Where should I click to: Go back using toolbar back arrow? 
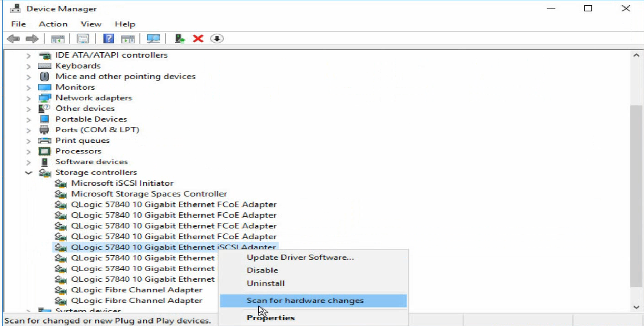[x=14, y=39]
